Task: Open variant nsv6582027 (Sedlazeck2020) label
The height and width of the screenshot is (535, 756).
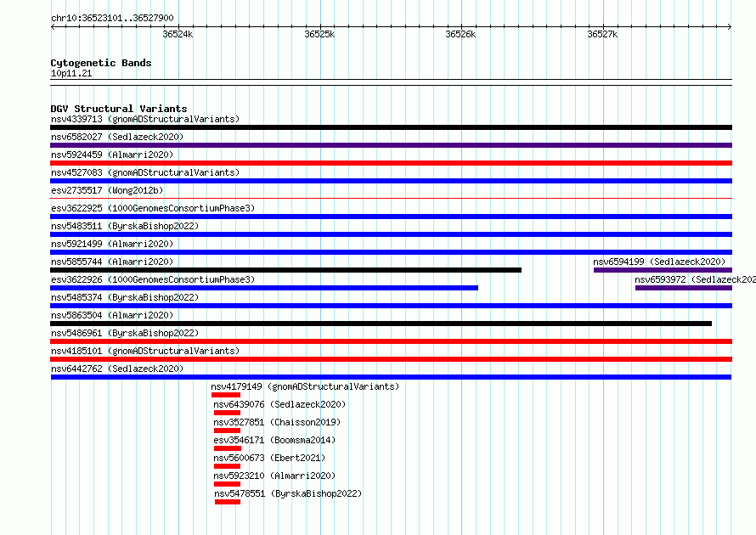Action: click(117, 137)
